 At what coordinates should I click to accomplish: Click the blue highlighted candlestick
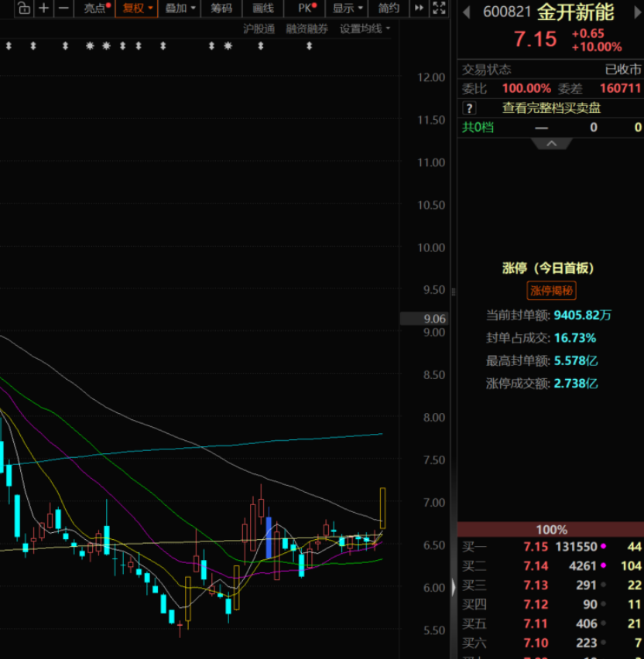269,538
